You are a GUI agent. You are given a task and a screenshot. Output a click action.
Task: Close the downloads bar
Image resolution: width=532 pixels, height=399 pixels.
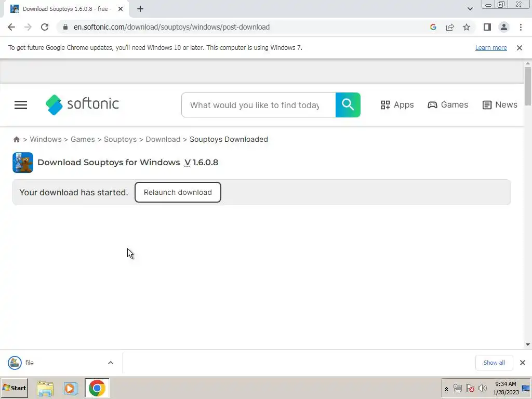click(x=523, y=363)
